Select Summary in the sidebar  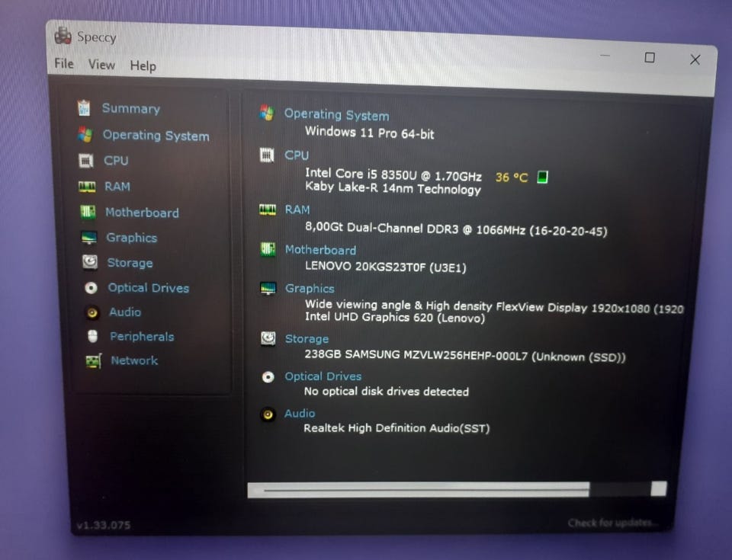(130, 109)
